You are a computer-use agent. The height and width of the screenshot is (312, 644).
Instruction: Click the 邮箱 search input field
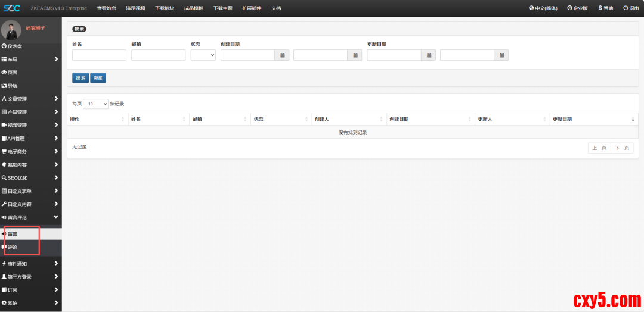pyautogui.click(x=158, y=55)
